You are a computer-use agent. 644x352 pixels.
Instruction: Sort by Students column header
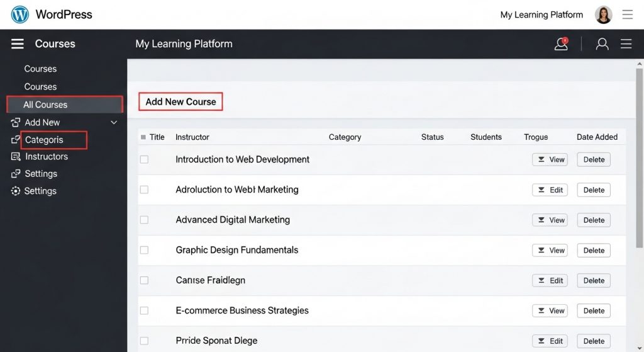tap(486, 137)
